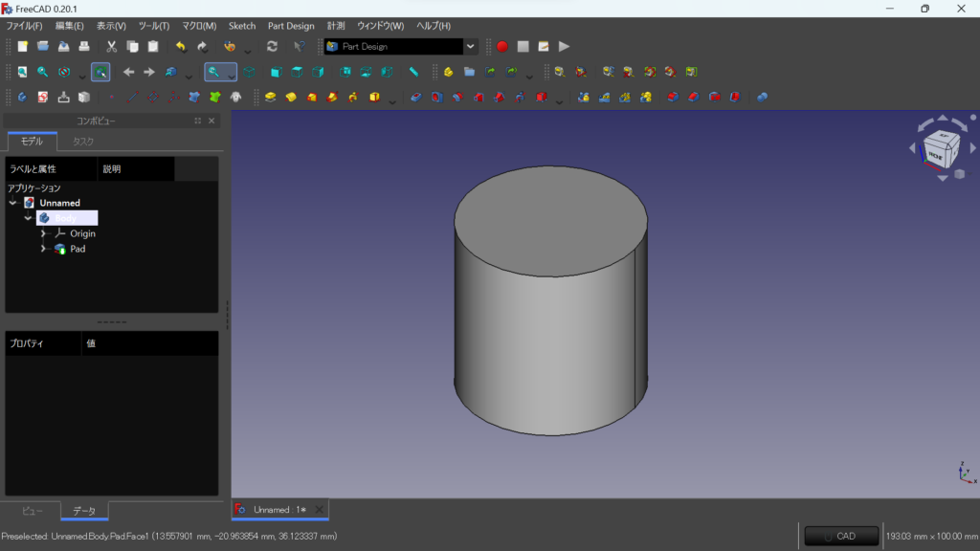980x551 pixels.
Task: Close the コンボビュー panel
Action: point(212,121)
